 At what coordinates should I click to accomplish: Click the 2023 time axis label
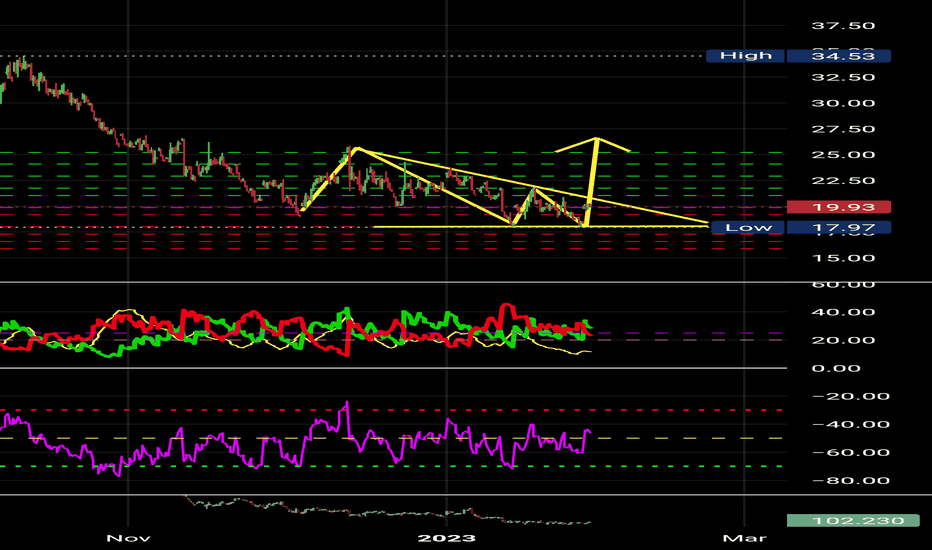[x=447, y=538]
